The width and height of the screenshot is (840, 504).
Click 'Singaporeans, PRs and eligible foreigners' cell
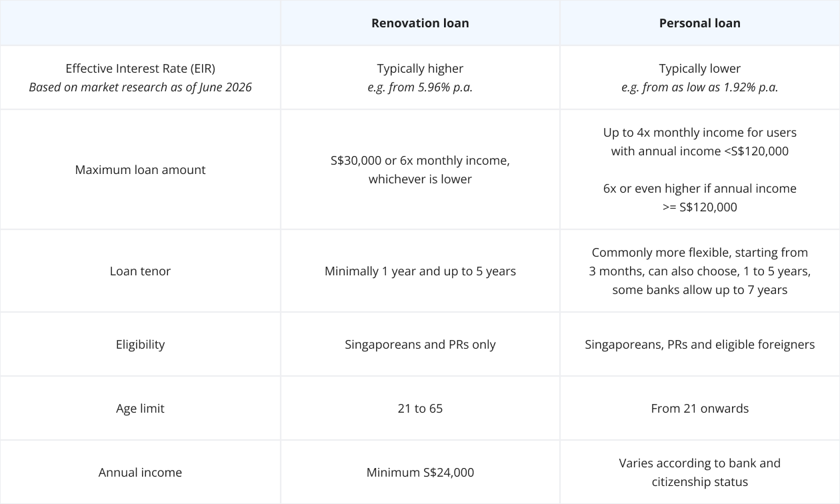[699, 344]
